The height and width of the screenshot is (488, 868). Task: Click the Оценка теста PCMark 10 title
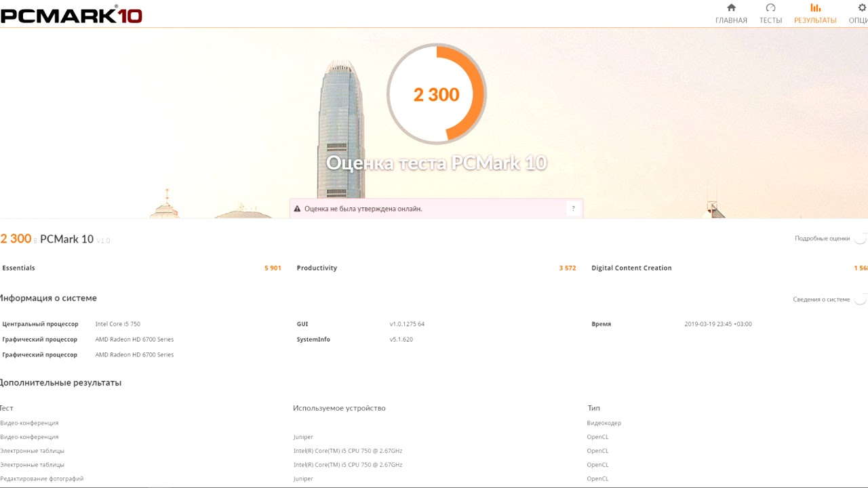click(437, 163)
